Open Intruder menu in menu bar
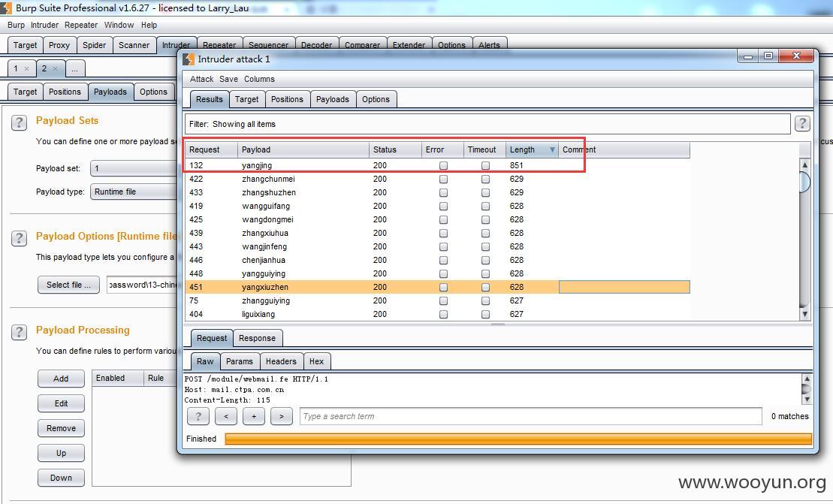The image size is (833, 504). click(x=44, y=25)
